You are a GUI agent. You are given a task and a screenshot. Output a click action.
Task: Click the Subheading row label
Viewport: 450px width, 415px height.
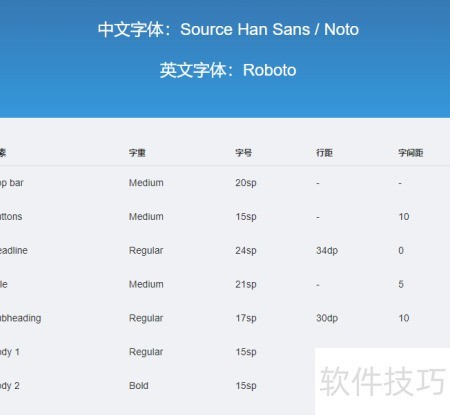(x=21, y=318)
